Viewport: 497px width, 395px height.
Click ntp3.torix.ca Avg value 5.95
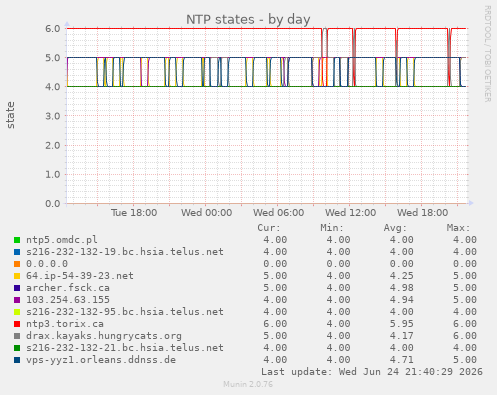(x=401, y=324)
